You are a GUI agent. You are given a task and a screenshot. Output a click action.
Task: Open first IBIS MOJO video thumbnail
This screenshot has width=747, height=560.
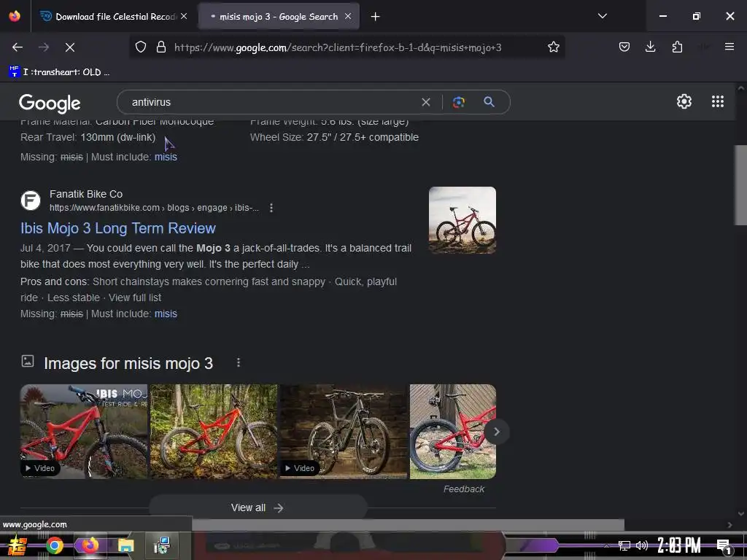click(x=84, y=432)
